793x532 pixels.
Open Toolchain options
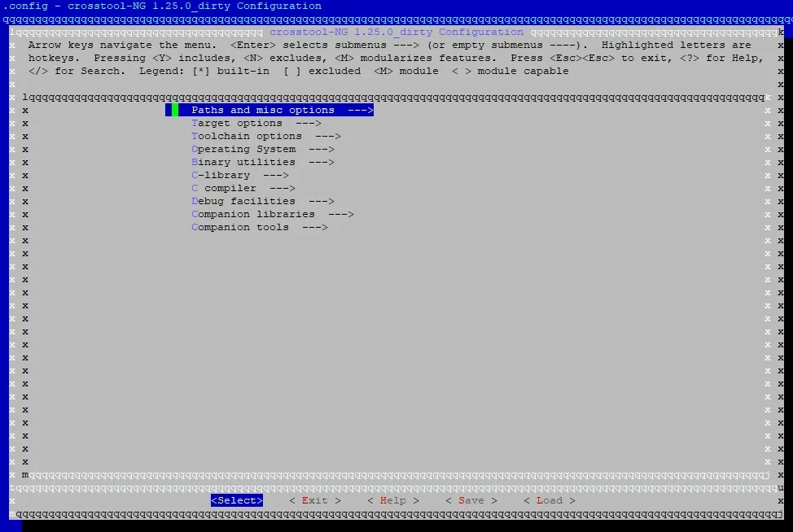point(247,136)
